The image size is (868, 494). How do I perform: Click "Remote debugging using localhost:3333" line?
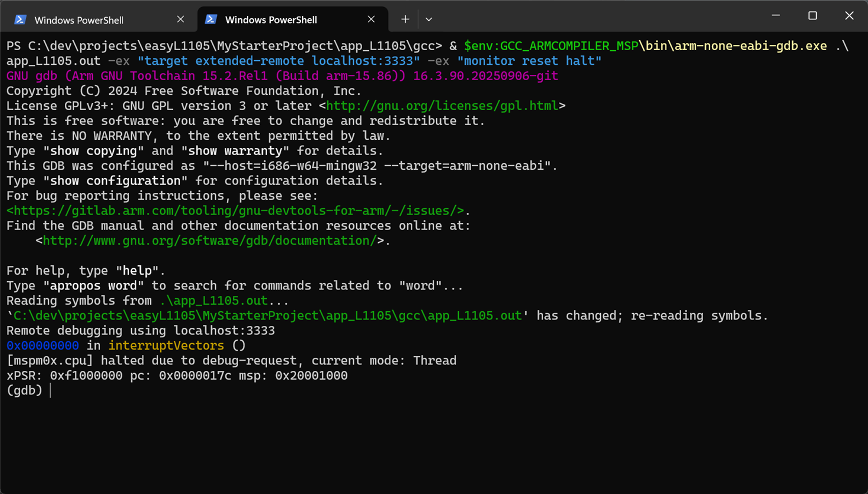click(141, 331)
